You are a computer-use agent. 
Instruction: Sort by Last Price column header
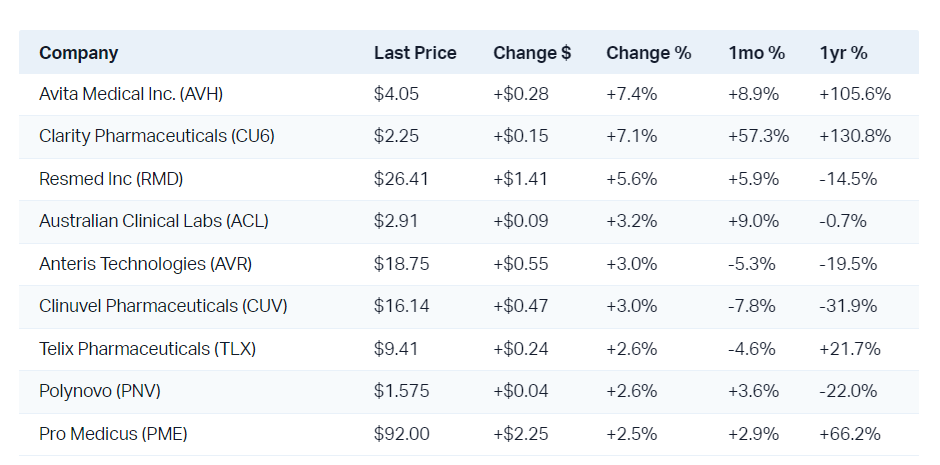click(415, 53)
